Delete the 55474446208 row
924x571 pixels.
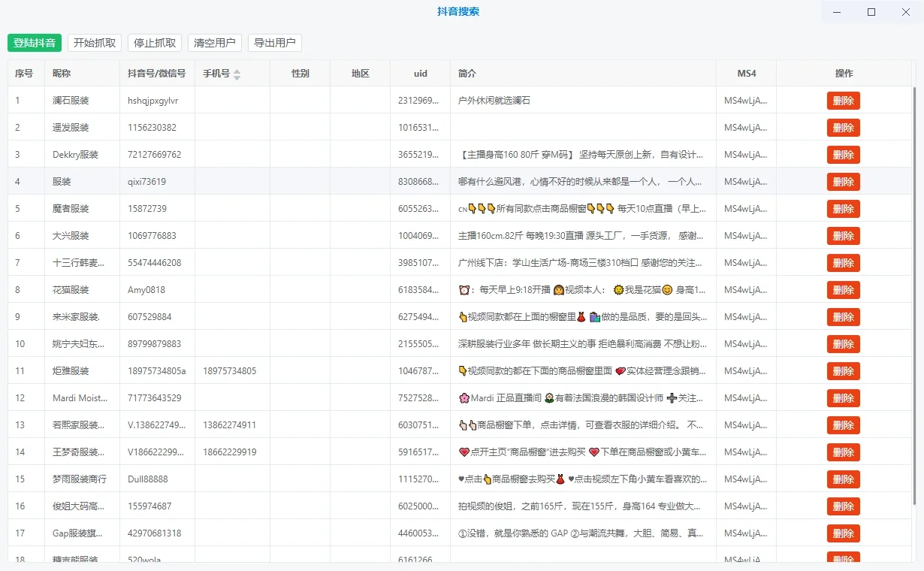coord(844,263)
